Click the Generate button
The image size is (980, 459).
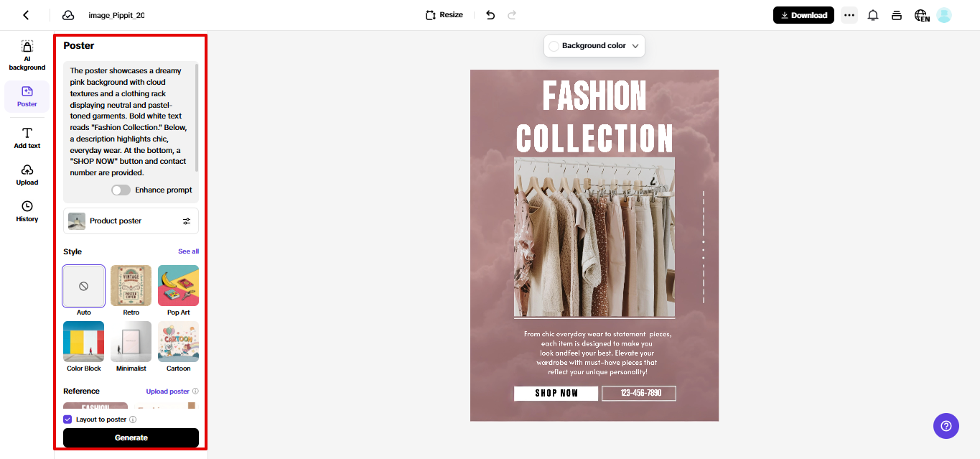click(x=131, y=437)
